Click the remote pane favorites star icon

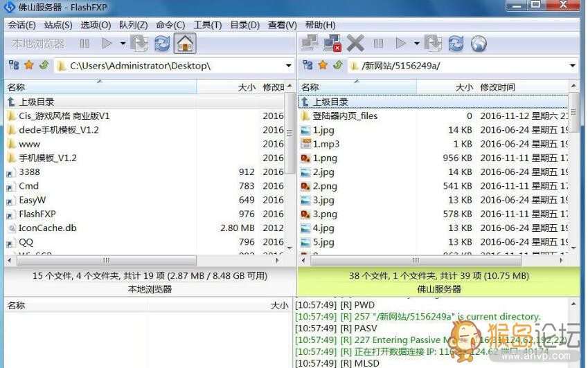pos(323,65)
